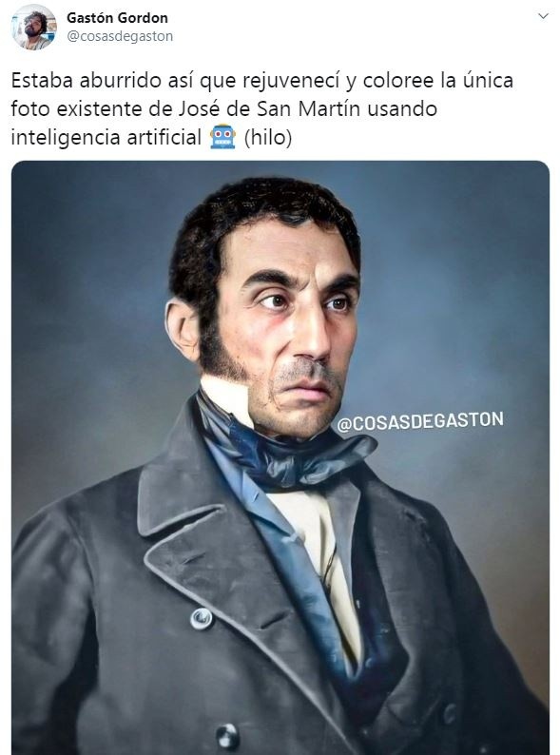Click the phrase "inteligencia artificial" in the tweet

(x=106, y=138)
